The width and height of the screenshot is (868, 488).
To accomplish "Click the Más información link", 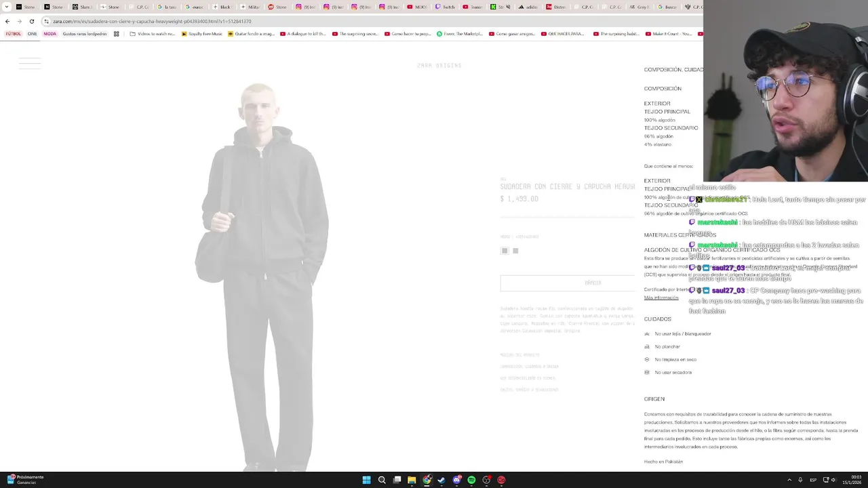I will (661, 298).
